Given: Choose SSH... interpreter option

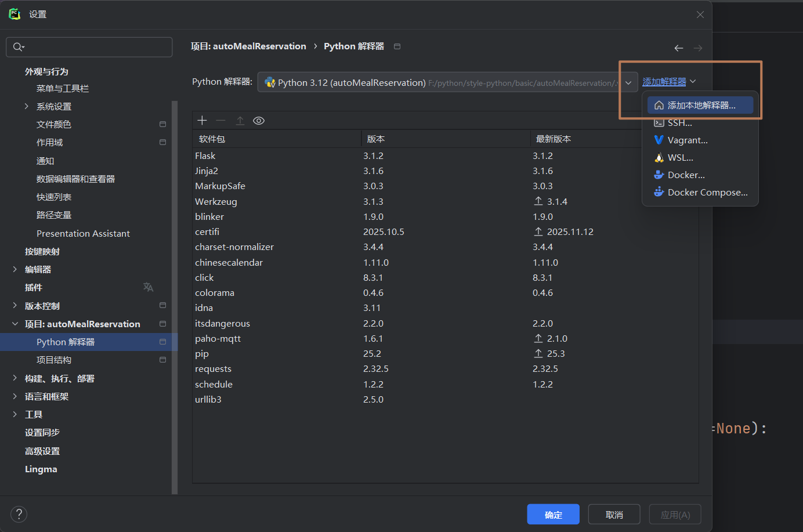Looking at the screenshot, I should click(700, 122).
